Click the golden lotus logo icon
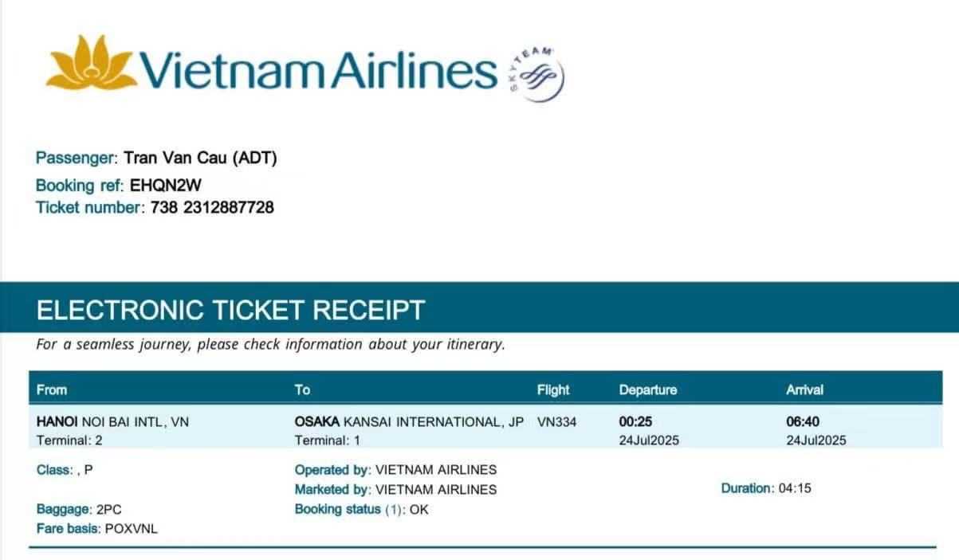 tap(91, 63)
